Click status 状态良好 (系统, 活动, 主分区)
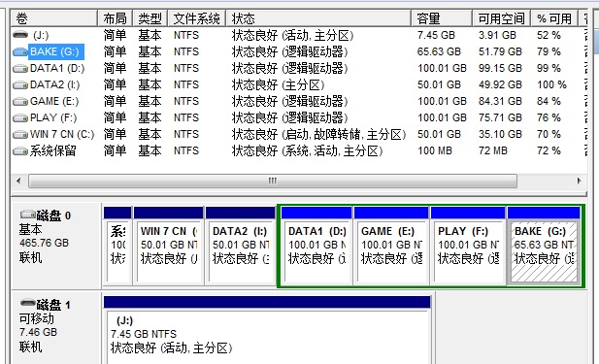This screenshot has height=364, width=599. pyautogui.click(x=307, y=150)
